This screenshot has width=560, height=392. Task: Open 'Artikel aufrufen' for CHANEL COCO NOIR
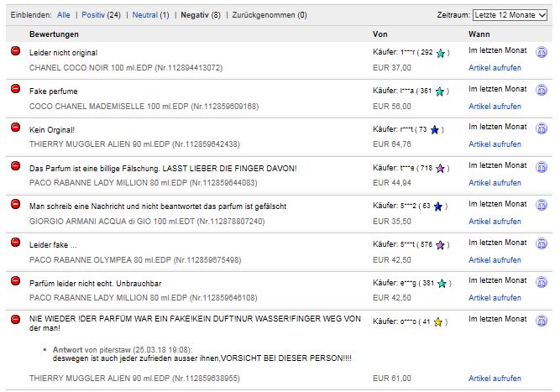coord(495,68)
